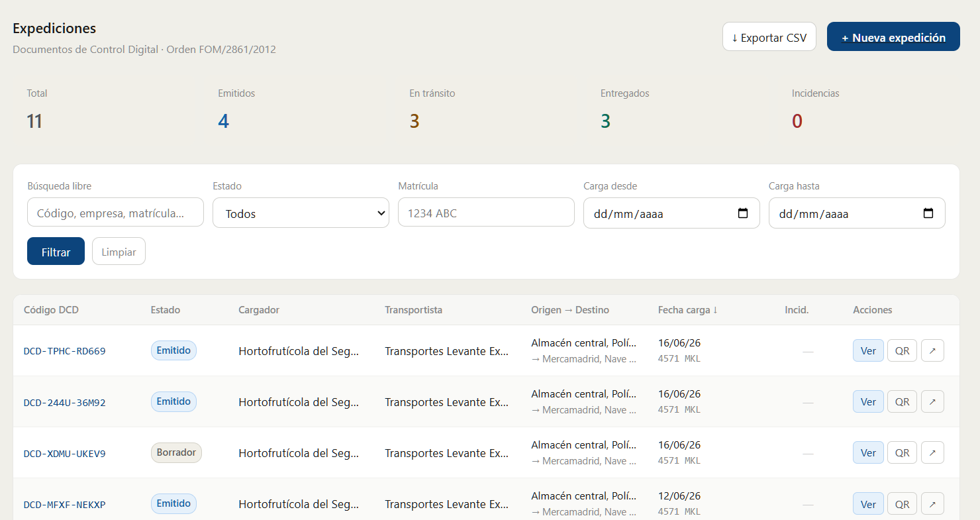Open code link DCD-244U-36M92
The height and width of the screenshot is (520, 980).
tap(64, 402)
